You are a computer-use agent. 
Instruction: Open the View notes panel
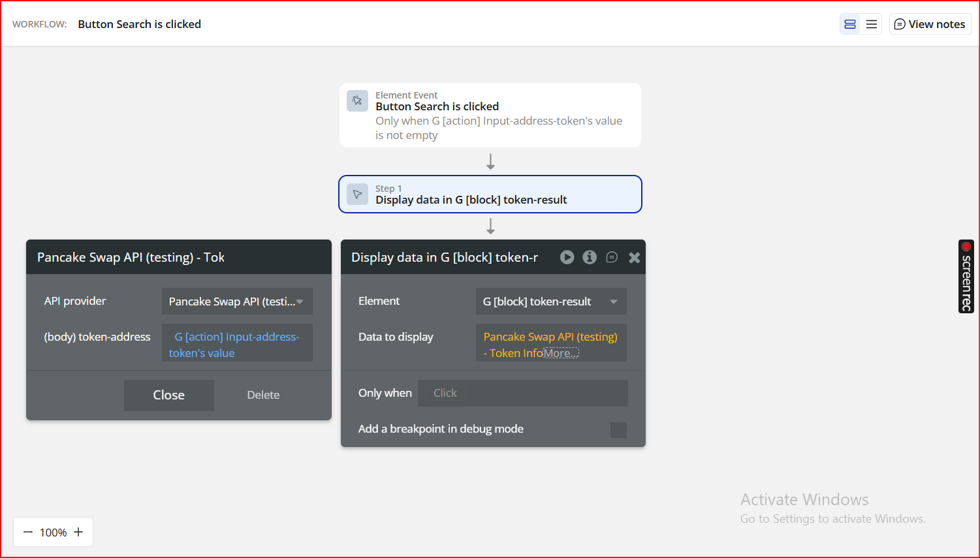[930, 24]
